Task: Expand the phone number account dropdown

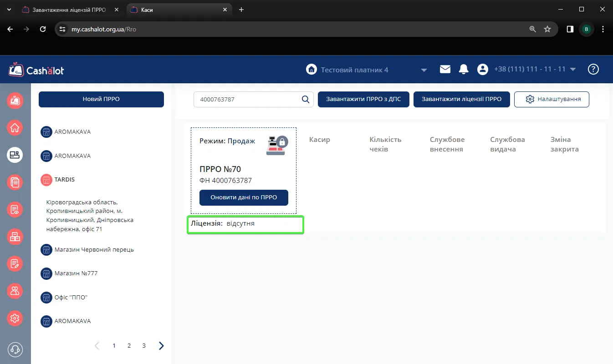Action: coord(573,70)
